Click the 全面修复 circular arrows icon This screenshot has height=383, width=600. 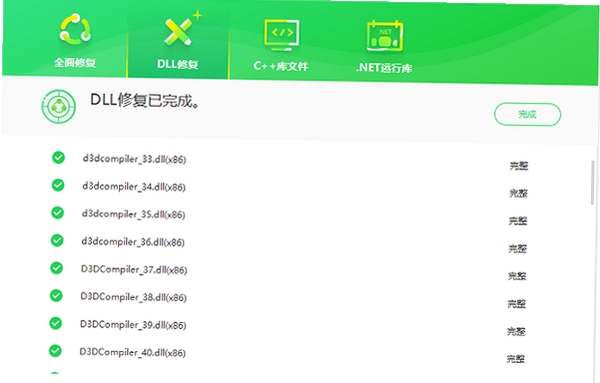click(75, 28)
